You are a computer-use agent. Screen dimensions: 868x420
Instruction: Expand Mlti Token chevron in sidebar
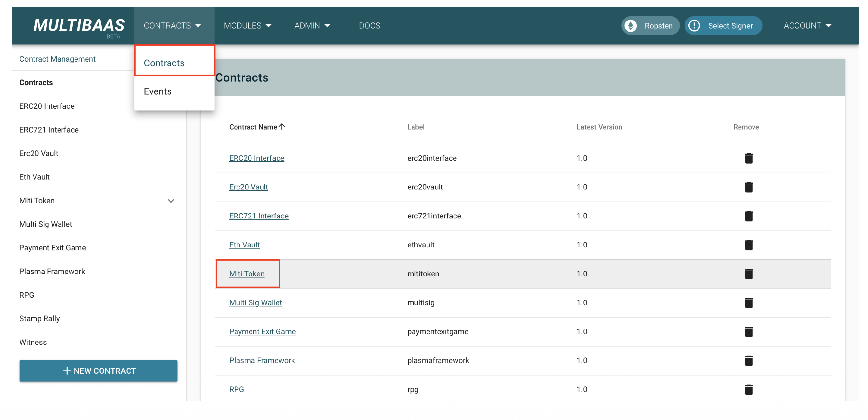tap(171, 201)
